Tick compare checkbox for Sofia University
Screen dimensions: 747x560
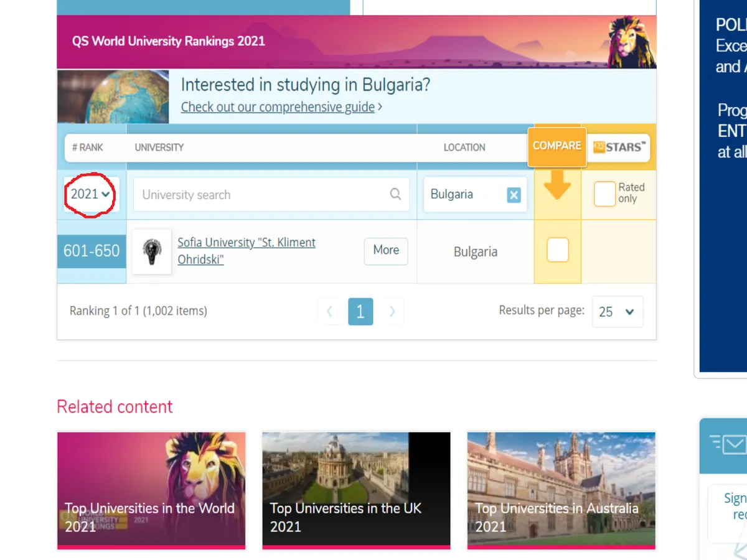557,251
